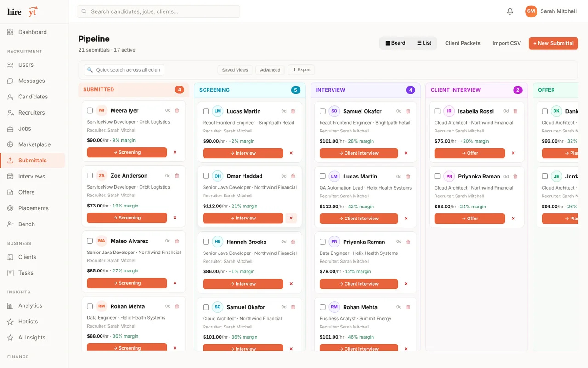Viewport: 588px width, 368px height.
Task: Click the trash icon on Zoe Anderson's card
Action: [x=177, y=176]
